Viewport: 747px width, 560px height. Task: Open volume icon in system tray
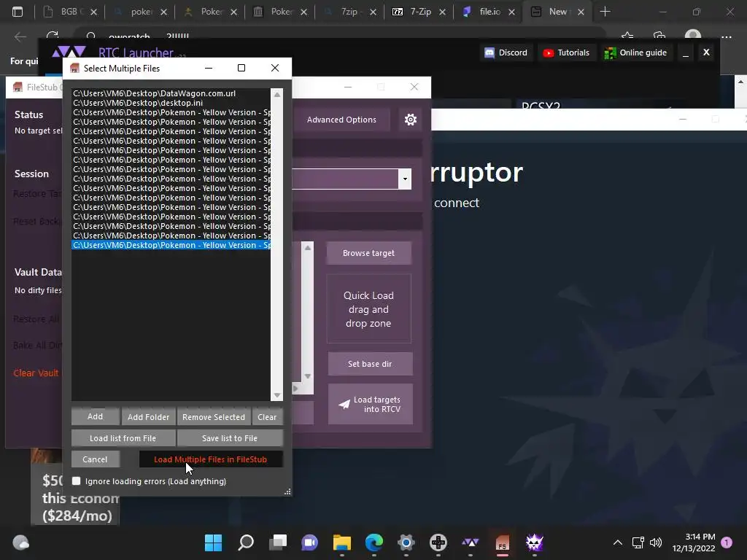656,542
